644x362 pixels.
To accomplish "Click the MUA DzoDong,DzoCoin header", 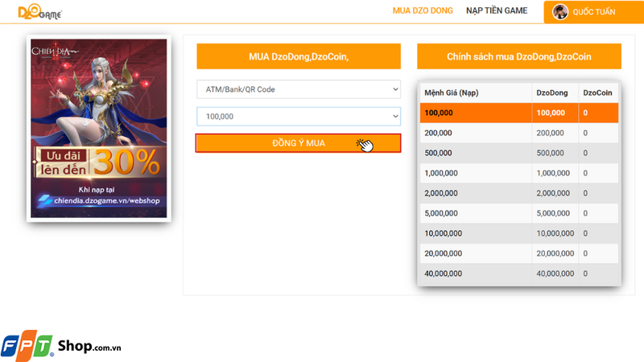I will (x=299, y=56).
